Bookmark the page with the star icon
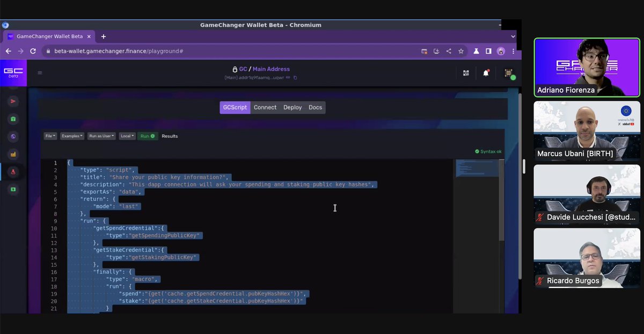This screenshot has height=334, width=644. pos(460,51)
